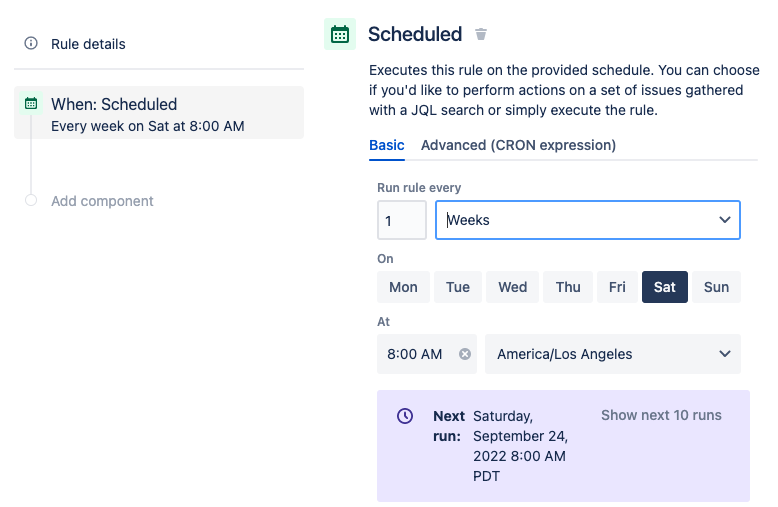This screenshot has height=507, width=778.
Task: Click Show next 10 runs link
Action: (x=661, y=415)
